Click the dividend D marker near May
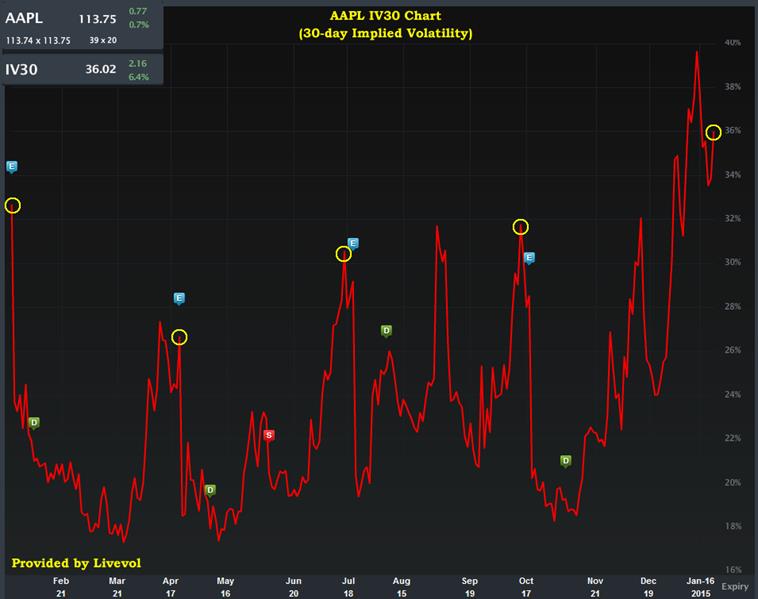The image size is (758, 599). pos(210,490)
